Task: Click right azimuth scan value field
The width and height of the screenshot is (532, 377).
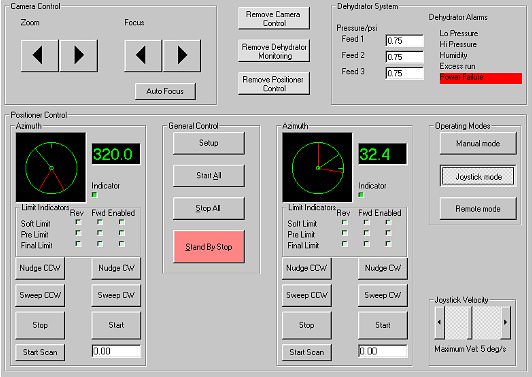Action: point(383,351)
